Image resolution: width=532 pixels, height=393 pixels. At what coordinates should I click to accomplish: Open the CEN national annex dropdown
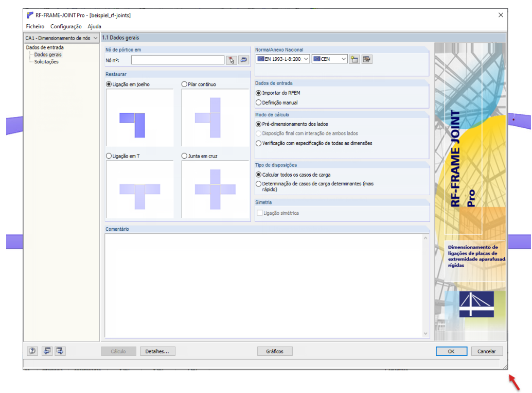(329, 59)
